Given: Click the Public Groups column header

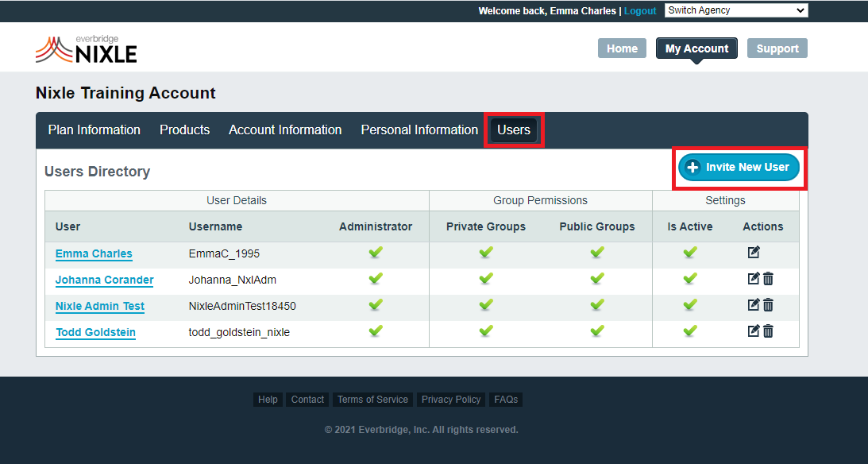Looking at the screenshot, I should click(596, 226).
